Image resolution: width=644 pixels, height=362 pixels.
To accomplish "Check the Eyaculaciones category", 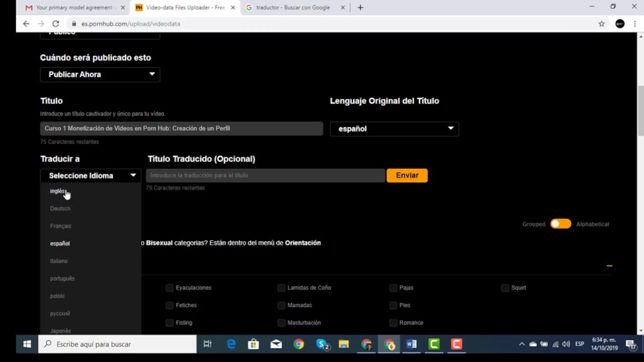I will pyautogui.click(x=170, y=288).
